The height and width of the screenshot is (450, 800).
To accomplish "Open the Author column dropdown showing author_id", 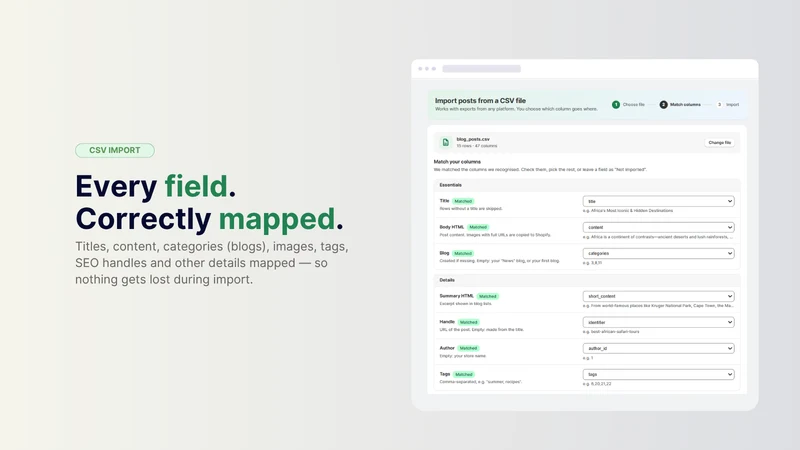I will point(659,348).
